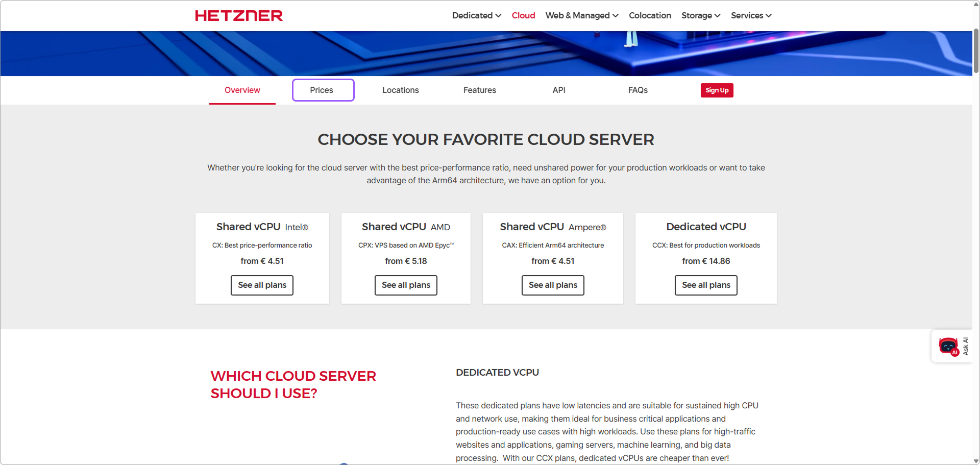Click the 'Choose your favorite cloud server' heading
The height and width of the screenshot is (465, 980).
click(x=486, y=139)
